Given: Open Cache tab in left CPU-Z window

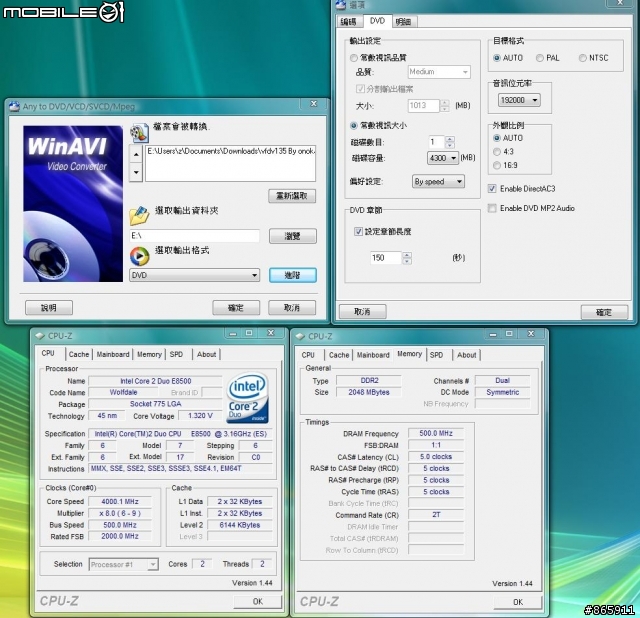Looking at the screenshot, I should (x=79, y=354).
